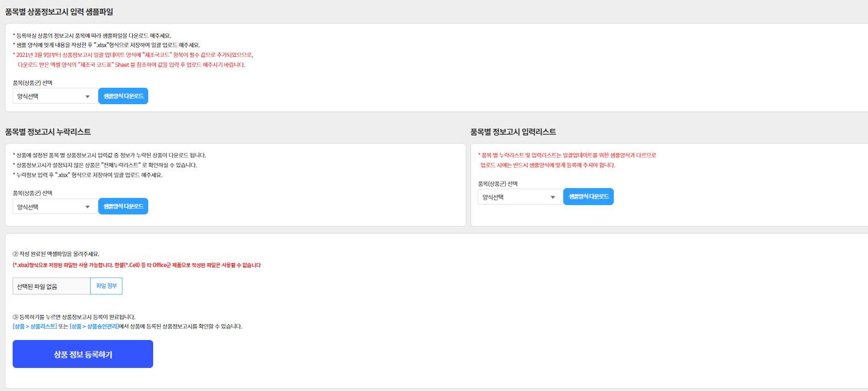Click the 선택된 파일 없음 file field

[x=51, y=286]
